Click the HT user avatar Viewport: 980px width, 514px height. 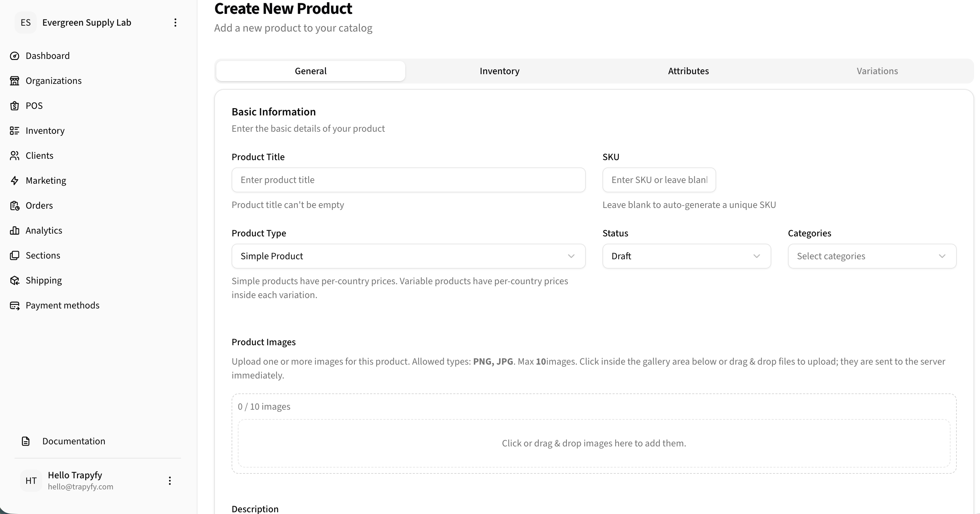tap(31, 480)
